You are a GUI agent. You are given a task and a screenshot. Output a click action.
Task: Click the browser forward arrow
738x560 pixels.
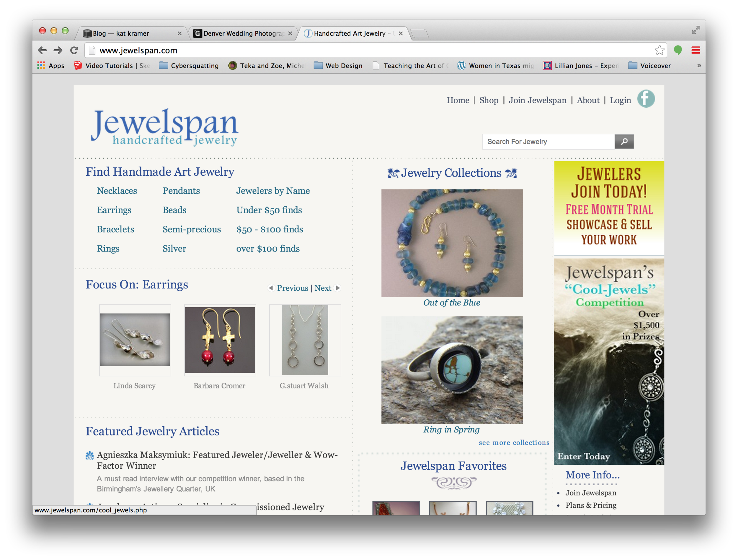coord(58,50)
